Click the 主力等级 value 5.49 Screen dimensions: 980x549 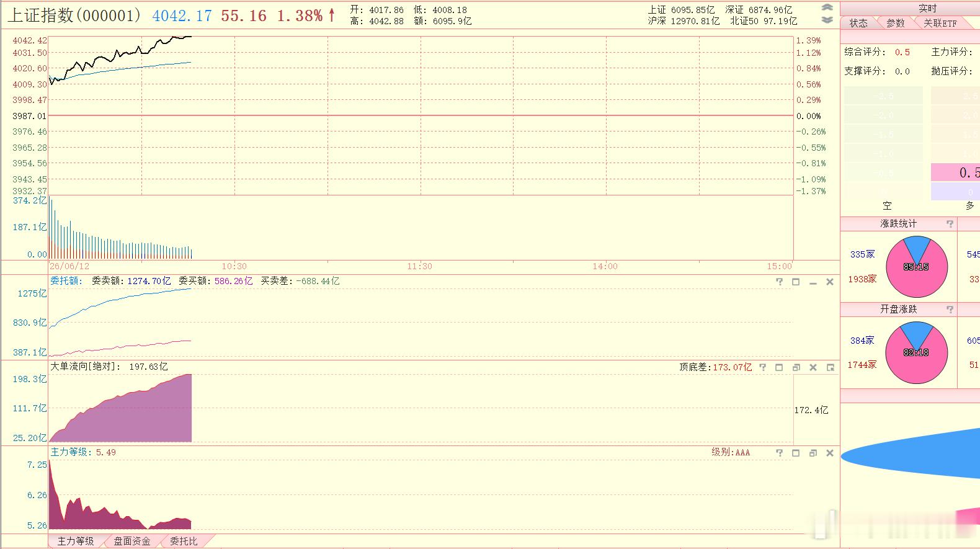tap(105, 452)
